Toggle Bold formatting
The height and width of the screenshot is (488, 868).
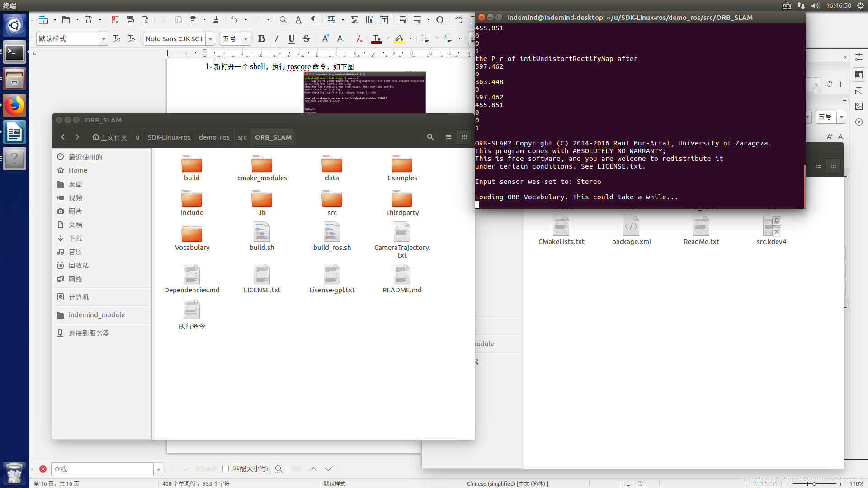pos(261,39)
